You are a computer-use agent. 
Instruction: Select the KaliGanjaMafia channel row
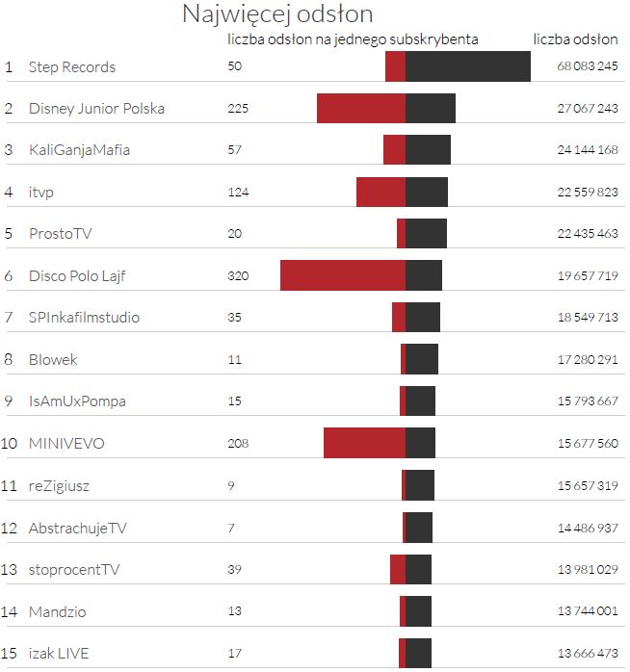pyautogui.click(x=79, y=150)
